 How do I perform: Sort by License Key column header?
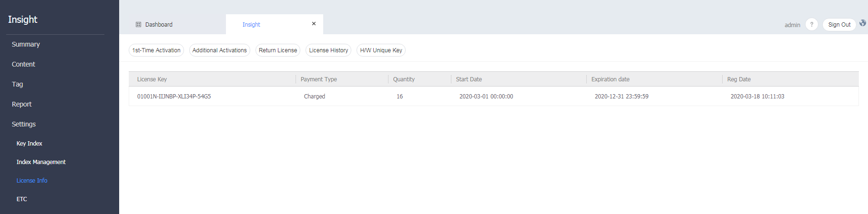152,79
